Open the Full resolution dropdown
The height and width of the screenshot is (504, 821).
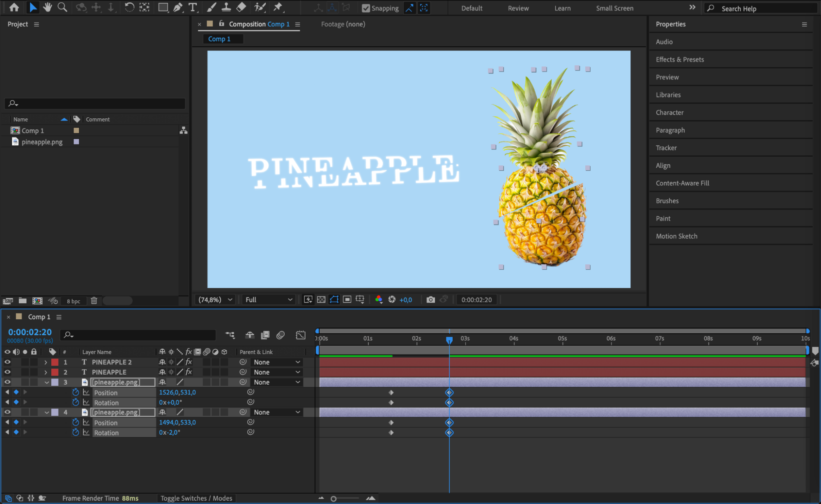point(269,300)
